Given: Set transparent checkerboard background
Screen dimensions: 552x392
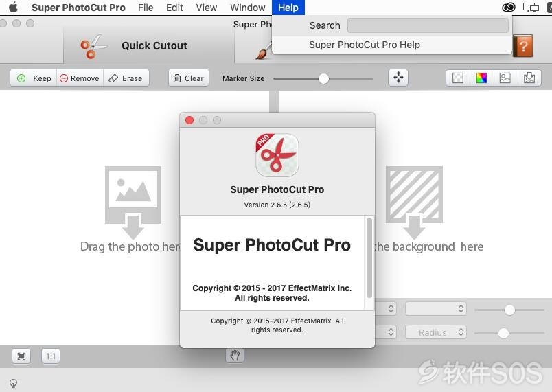Looking at the screenshot, I should pos(458,78).
